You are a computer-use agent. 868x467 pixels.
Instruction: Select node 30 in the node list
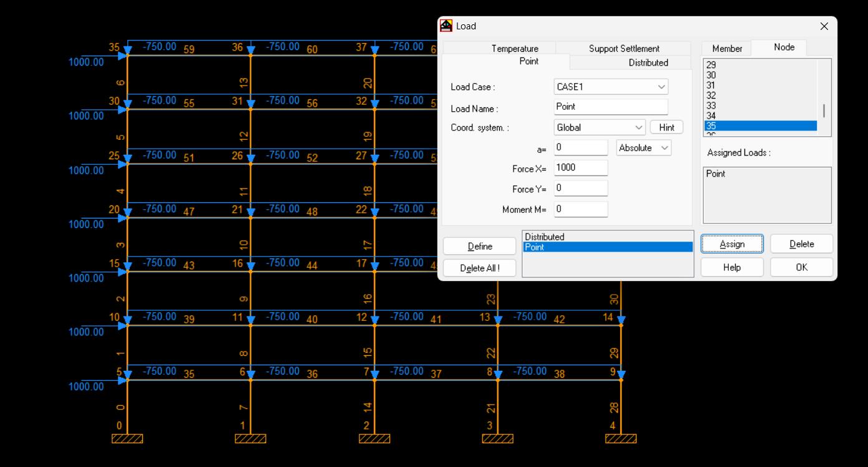pos(761,75)
